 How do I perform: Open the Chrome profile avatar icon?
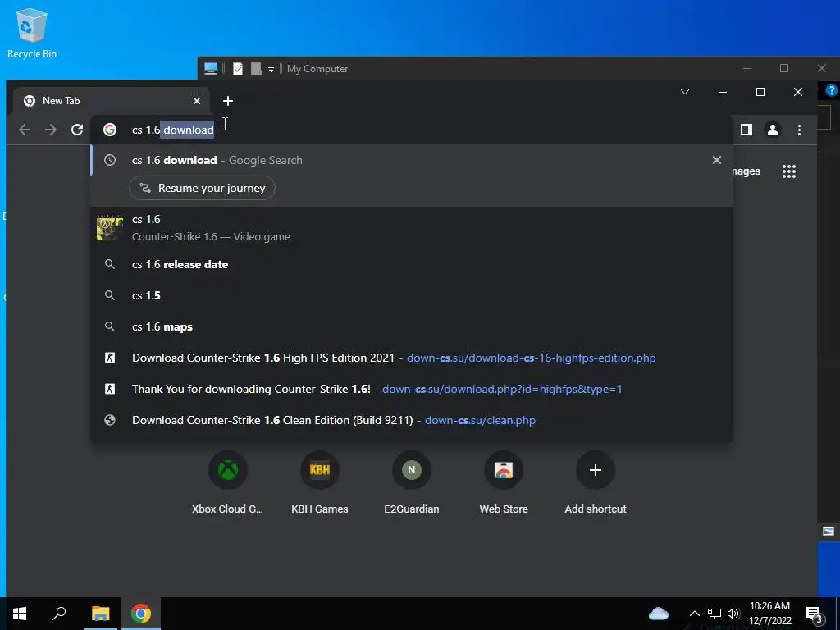pos(773,130)
